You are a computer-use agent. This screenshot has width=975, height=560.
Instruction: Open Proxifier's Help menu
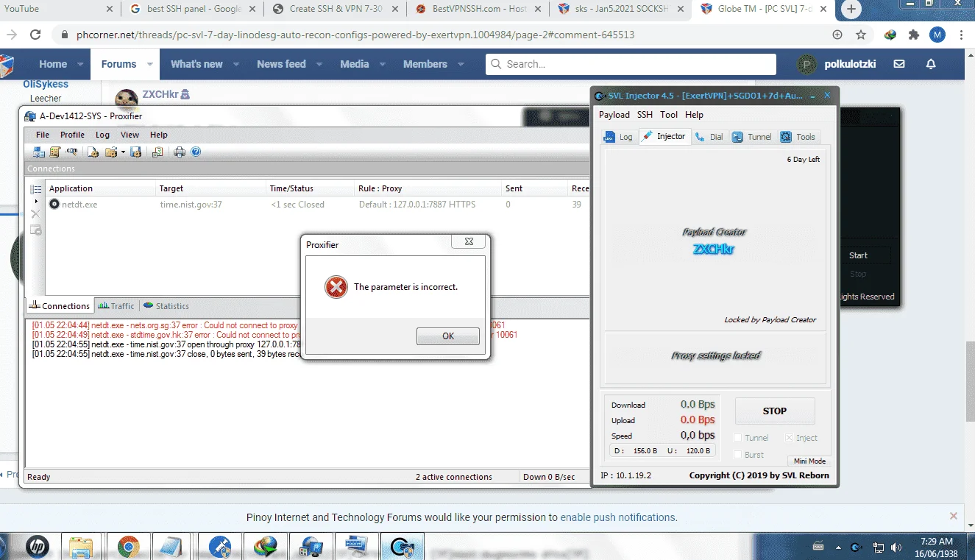click(x=159, y=135)
